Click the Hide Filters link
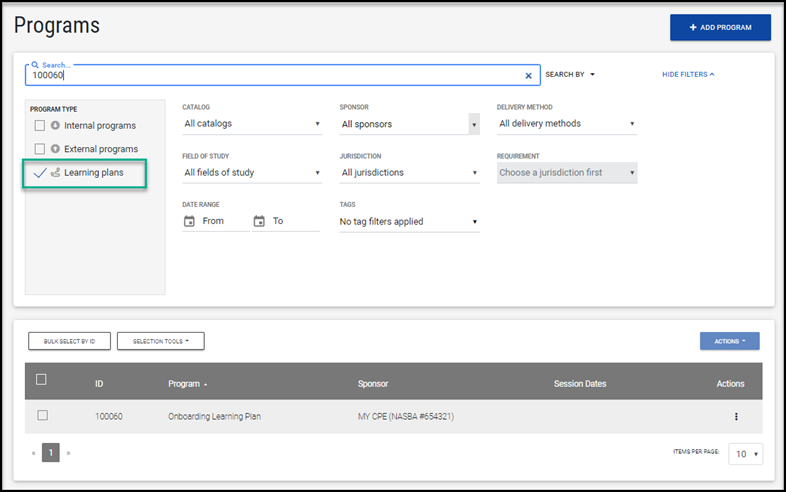786x492 pixels. [x=688, y=74]
